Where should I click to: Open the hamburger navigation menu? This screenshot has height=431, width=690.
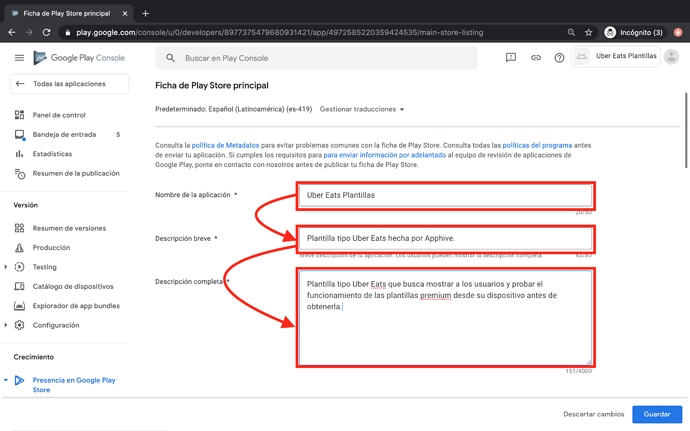pos(19,58)
